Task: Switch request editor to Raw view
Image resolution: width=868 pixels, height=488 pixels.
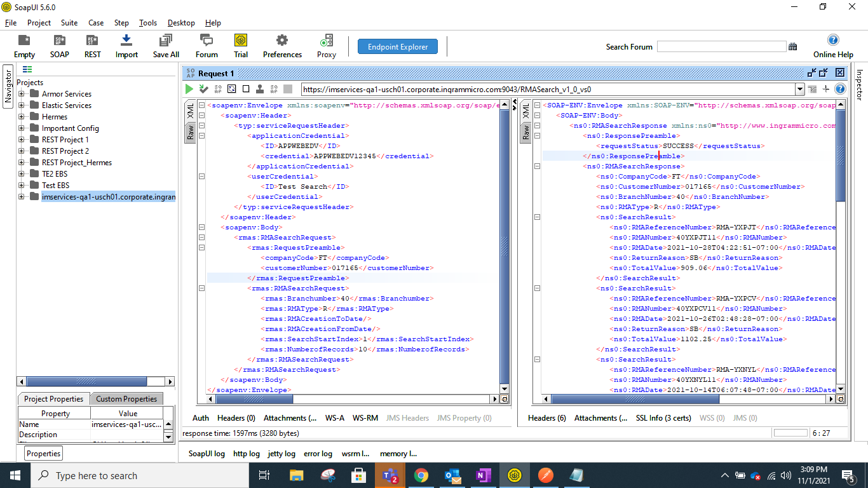Action: (x=190, y=132)
